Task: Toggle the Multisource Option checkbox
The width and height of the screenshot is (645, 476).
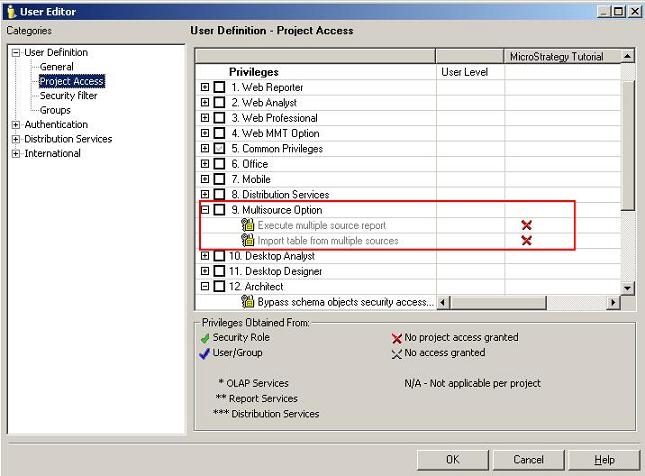Action: click(x=220, y=210)
